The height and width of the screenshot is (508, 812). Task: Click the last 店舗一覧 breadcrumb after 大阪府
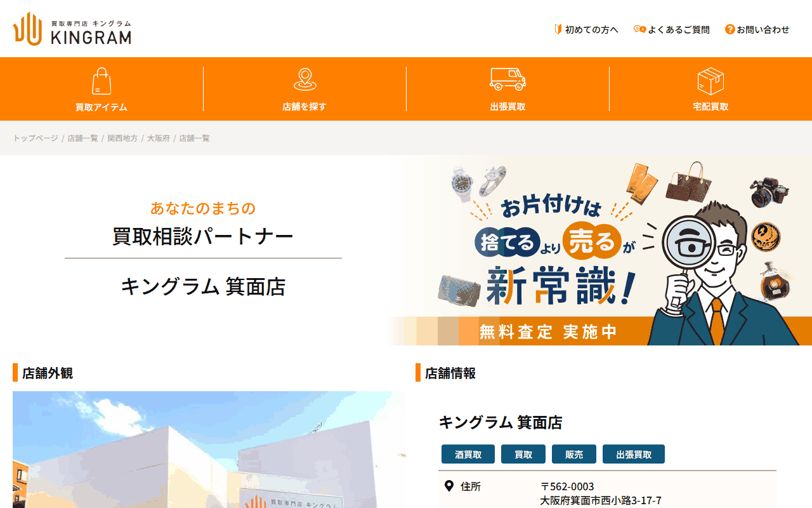tap(194, 138)
